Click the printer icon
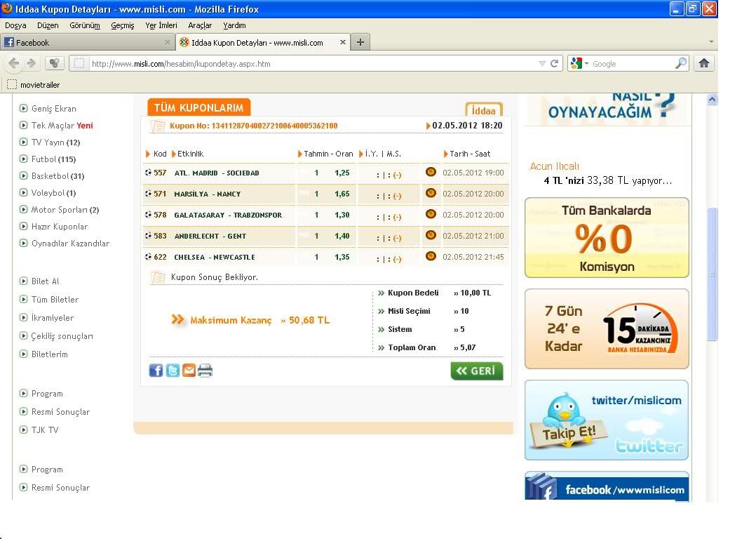Image resolution: width=756 pixels, height=539 pixels. coord(205,371)
